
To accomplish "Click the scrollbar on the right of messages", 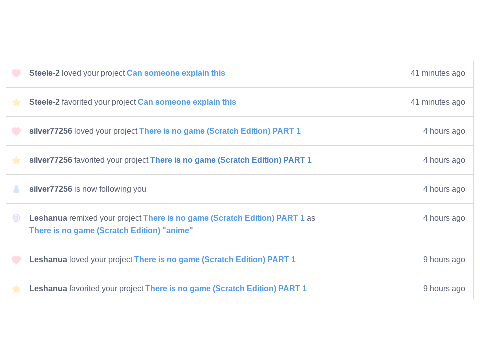I will (474, 180).
